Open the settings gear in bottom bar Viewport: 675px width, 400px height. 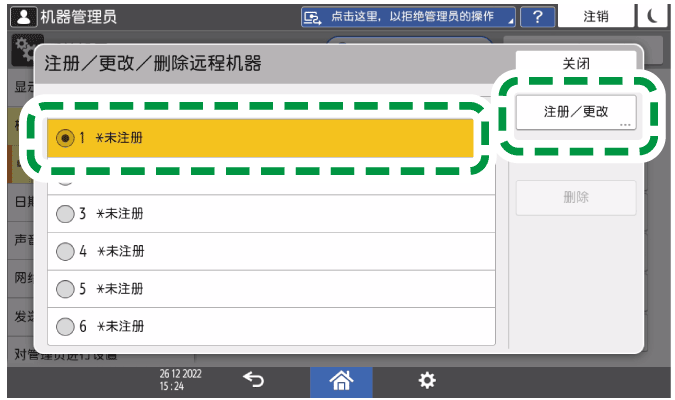(427, 381)
